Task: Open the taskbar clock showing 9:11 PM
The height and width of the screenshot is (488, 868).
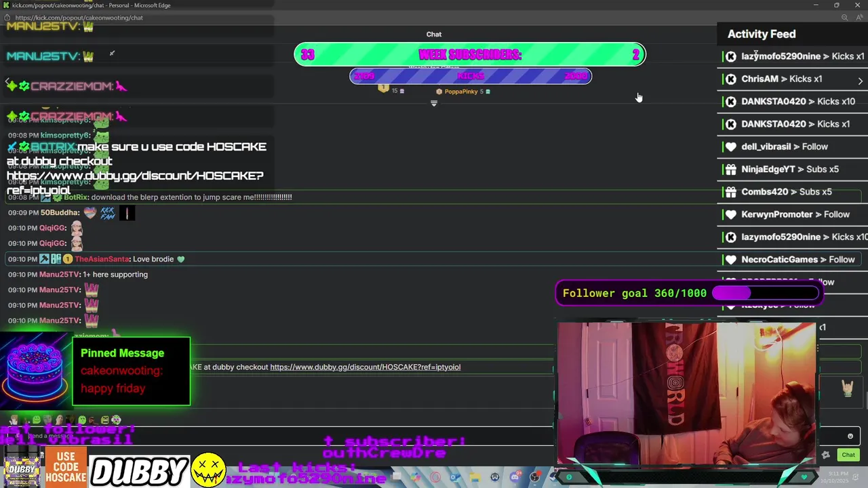Action: (x=835, y=478)
